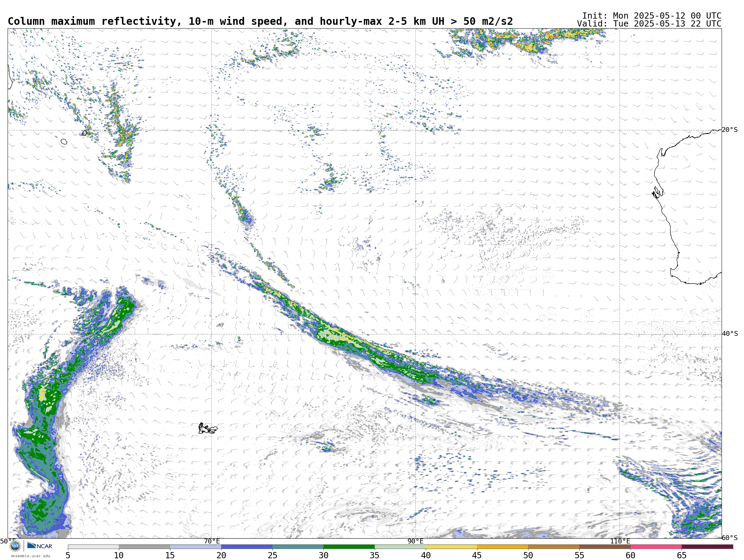Pick the teal 25-30 dBZ swatch
Viewport: 744px width, 560px height.
point(298,547)
